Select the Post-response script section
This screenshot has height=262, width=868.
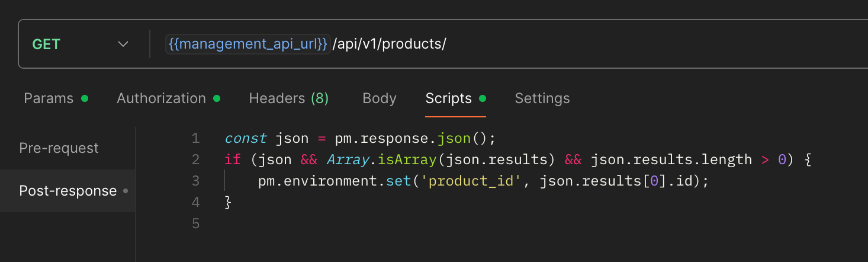pos(67,191)
